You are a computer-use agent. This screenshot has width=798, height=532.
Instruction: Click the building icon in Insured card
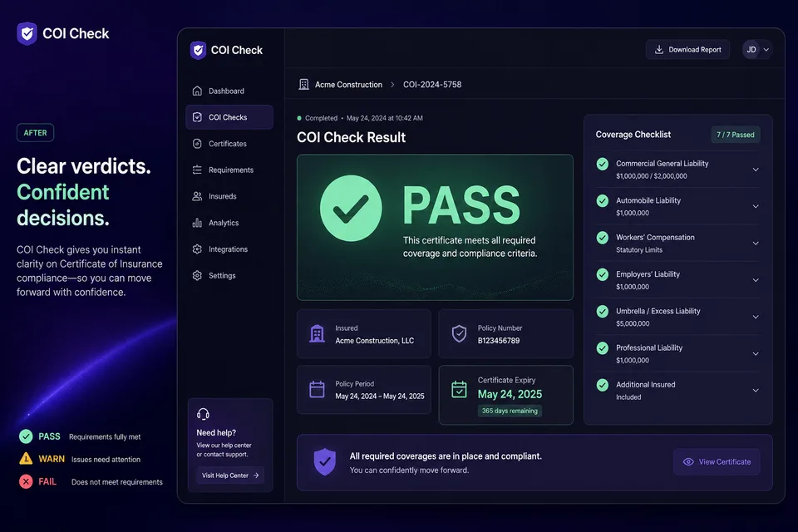pos(317,333)
